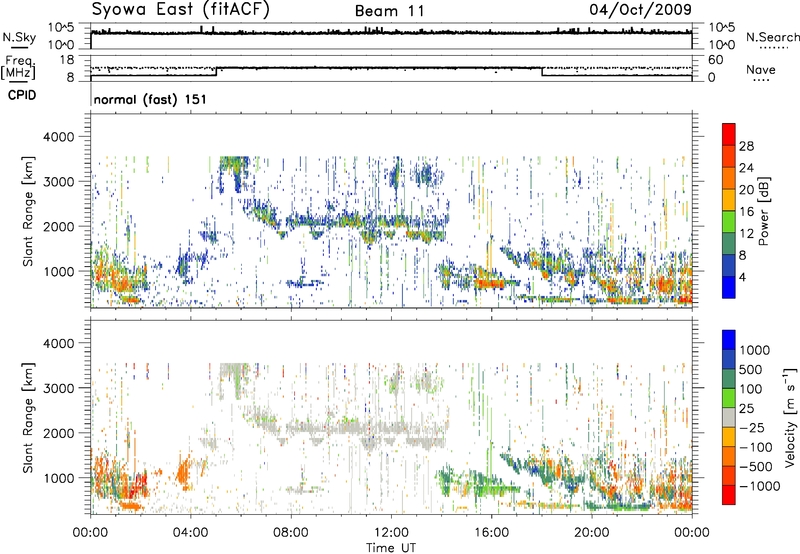Click the date "04/Oct/2009"

[641, 10]
